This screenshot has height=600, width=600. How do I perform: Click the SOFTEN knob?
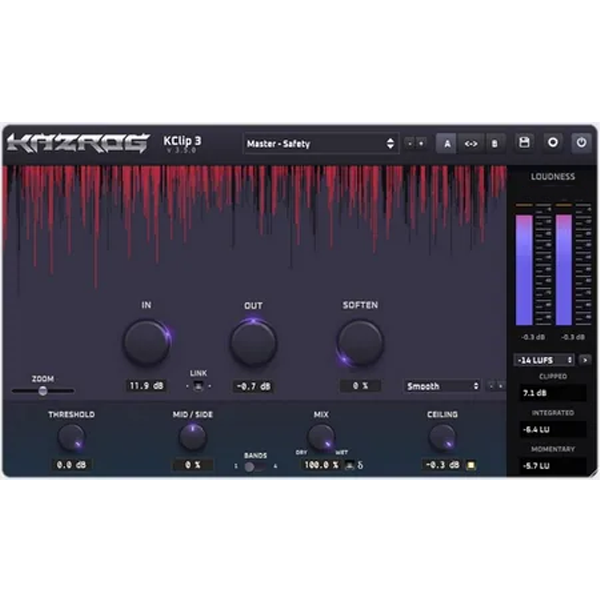coord(360,343)
